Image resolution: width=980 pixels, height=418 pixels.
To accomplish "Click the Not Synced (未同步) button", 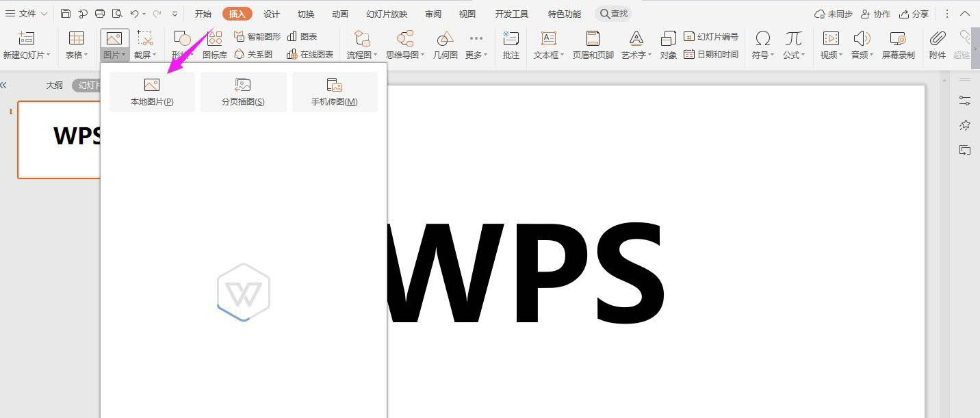I will click(834, 14).
